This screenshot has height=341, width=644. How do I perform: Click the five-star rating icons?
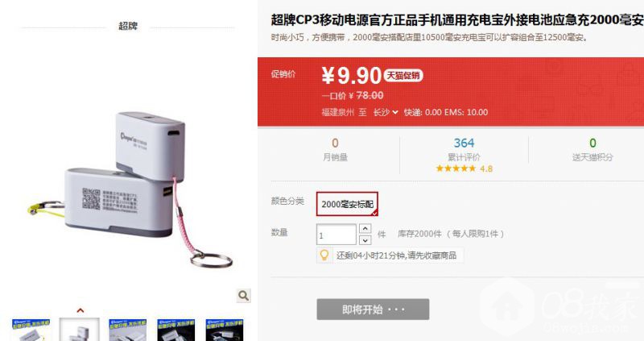click(x=456, y=168)
